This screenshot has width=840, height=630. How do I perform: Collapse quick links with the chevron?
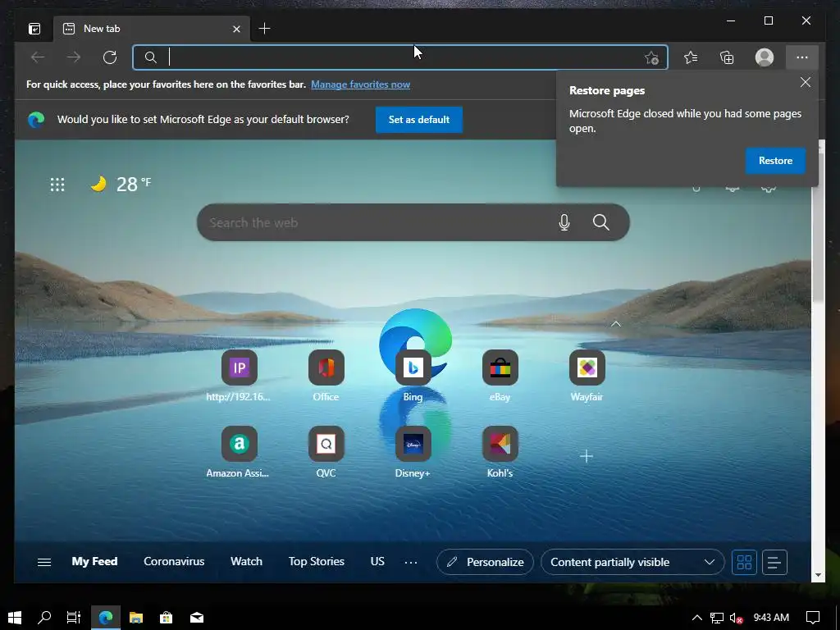point(616,323)
